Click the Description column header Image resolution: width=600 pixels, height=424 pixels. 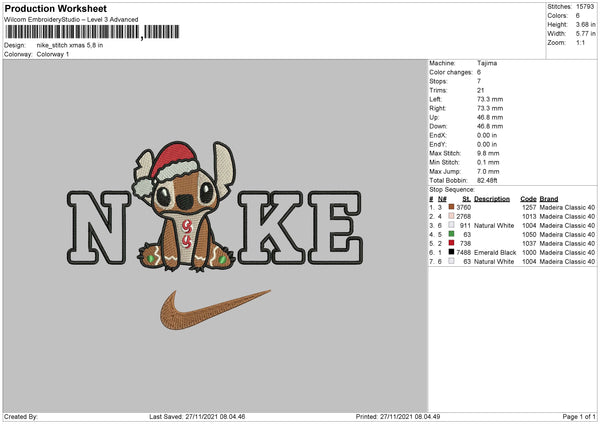[x=492, y=198]
